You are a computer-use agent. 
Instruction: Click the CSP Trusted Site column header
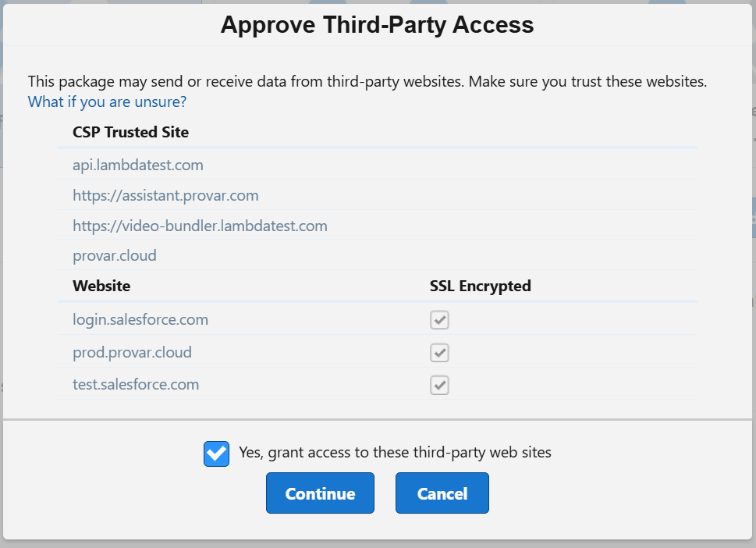pyautogui.click(x=130, y=132)
